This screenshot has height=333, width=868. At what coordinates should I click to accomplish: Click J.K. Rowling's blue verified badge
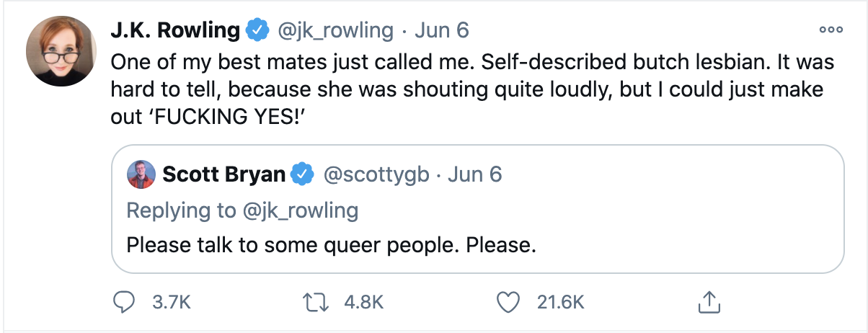tap(257, 31)
